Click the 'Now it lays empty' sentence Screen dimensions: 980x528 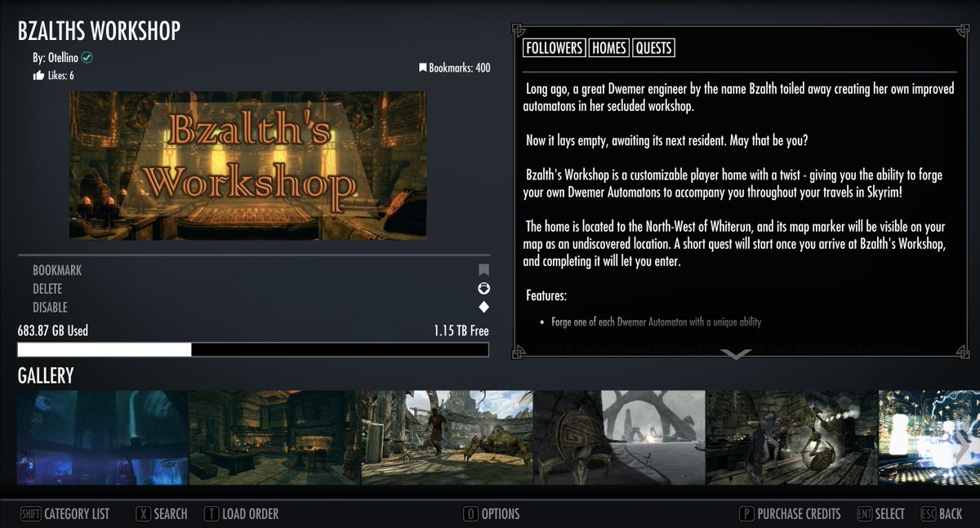coord(667,140)
